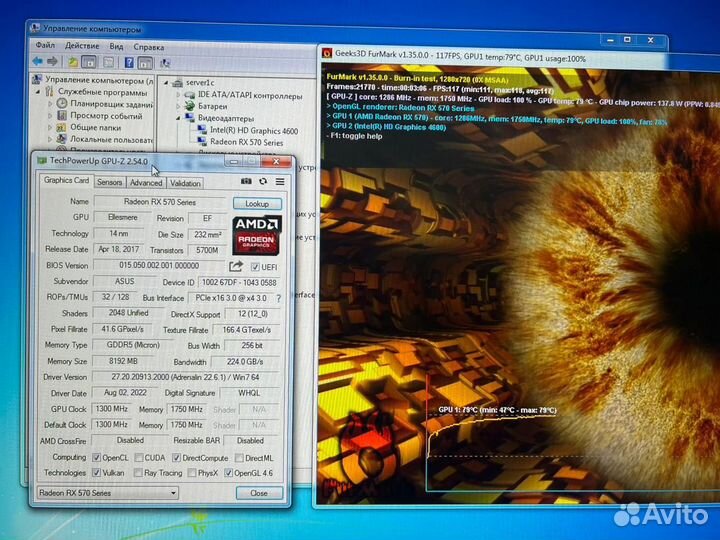
Task: Collapse the Видеоадаптеры node
Action: pos(178,118)
